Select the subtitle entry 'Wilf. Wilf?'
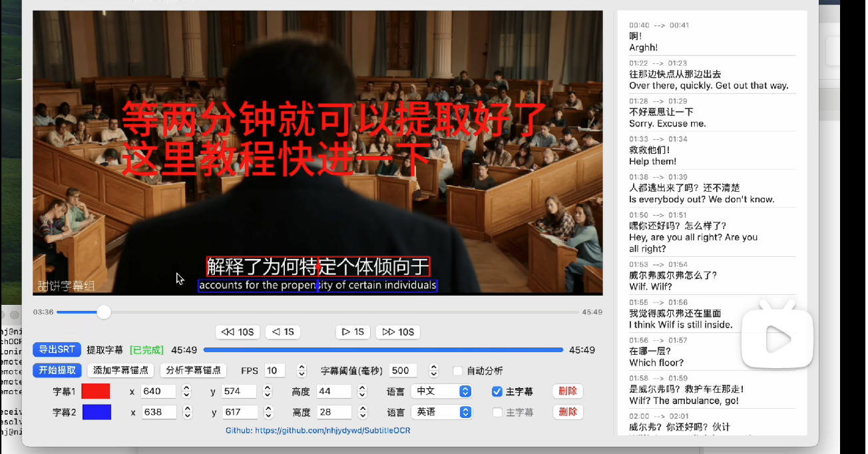868x454 pixels. click(652, 287)
